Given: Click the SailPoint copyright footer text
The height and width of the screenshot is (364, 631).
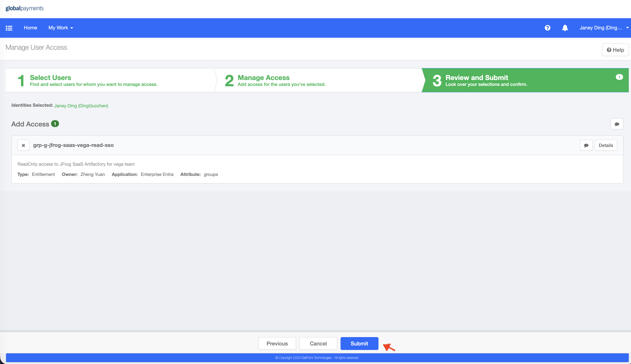Looking at the screenshot, I should click(x=317, y=358).
